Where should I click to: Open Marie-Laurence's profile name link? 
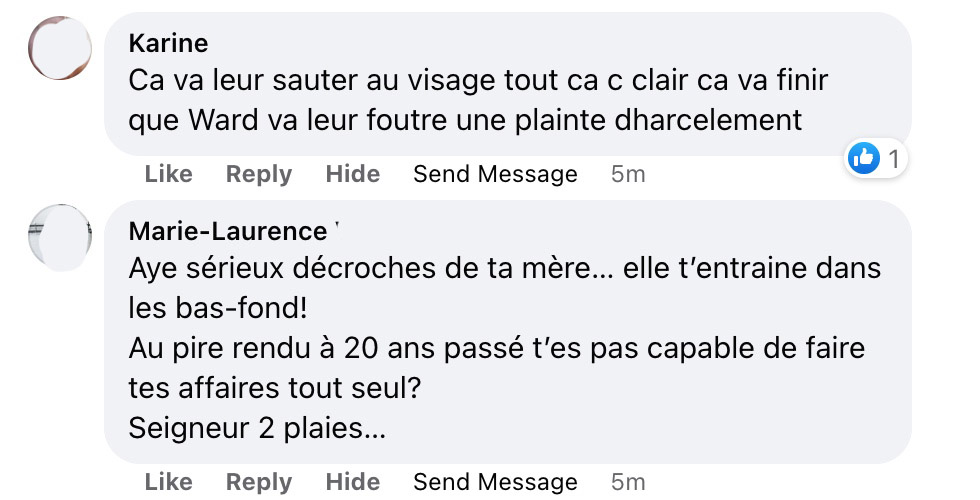coord(228,231)
